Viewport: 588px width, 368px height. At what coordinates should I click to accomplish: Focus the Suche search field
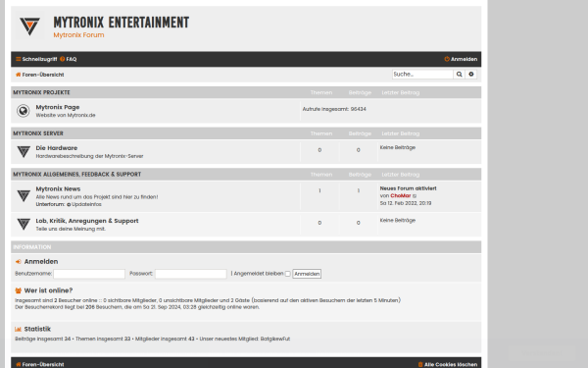[422, 75]
